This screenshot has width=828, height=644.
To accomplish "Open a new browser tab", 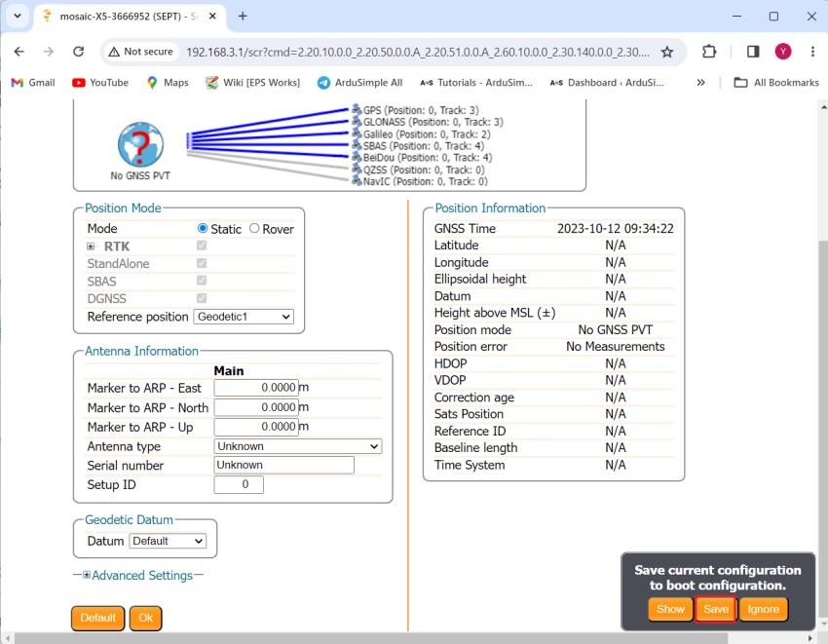I will [243, 16].
